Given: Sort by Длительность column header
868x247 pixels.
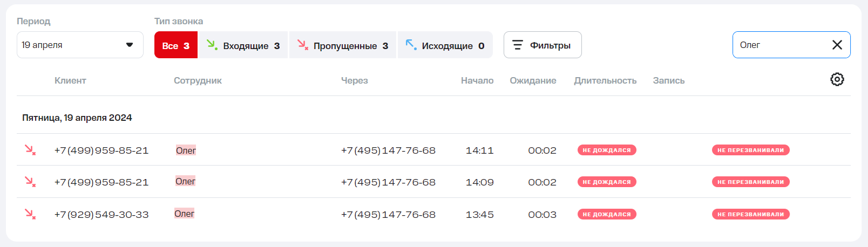Looking at the screenshot, I should pyautogui.click(x=605, y=80).
